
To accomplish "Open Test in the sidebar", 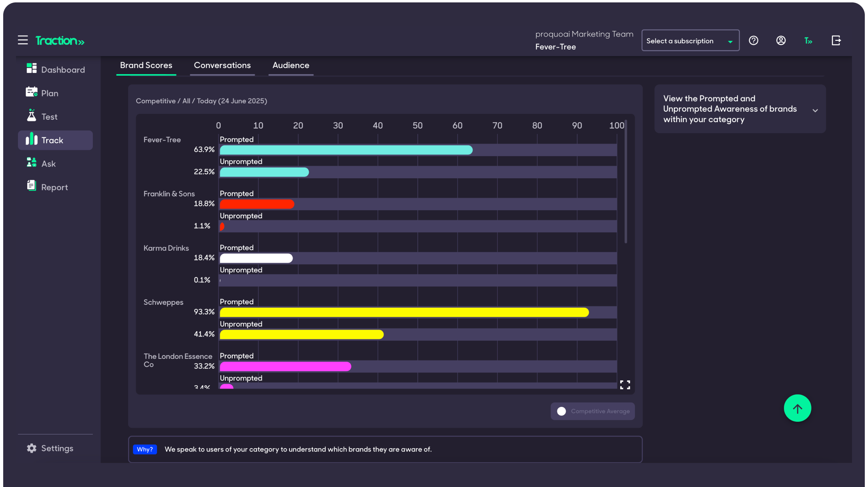I will (x=55, y=117).
